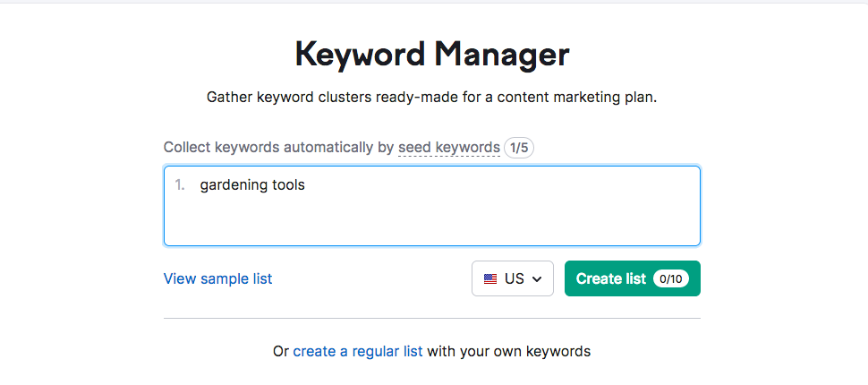Click the word Or before create a regular list

click(281, 351)
